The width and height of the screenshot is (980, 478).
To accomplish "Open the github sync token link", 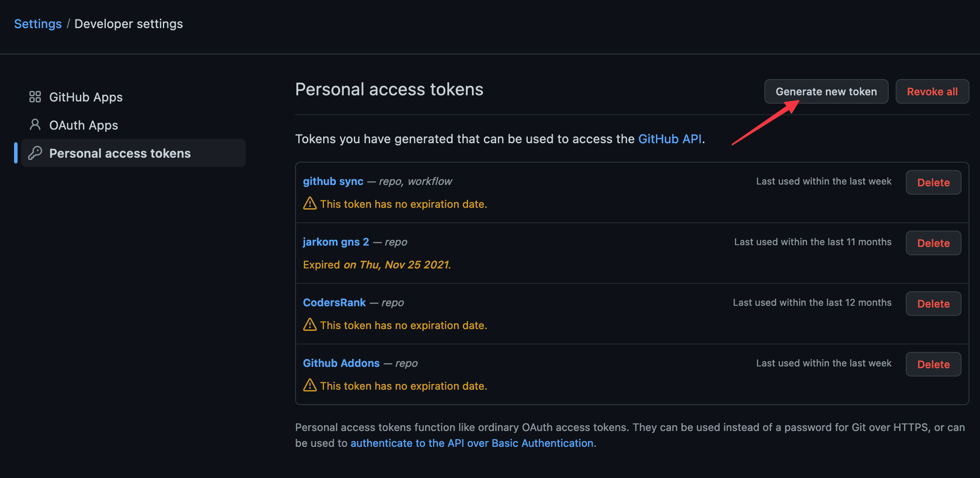I will coord(333,181).
